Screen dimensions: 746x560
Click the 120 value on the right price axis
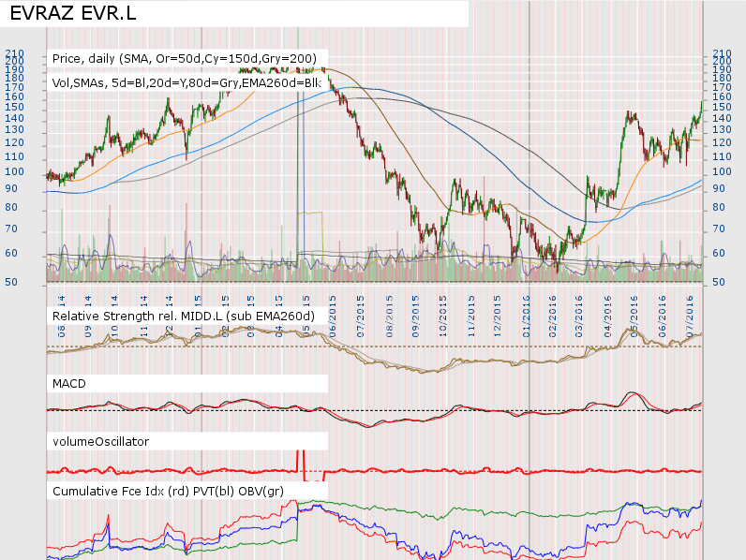722,142
